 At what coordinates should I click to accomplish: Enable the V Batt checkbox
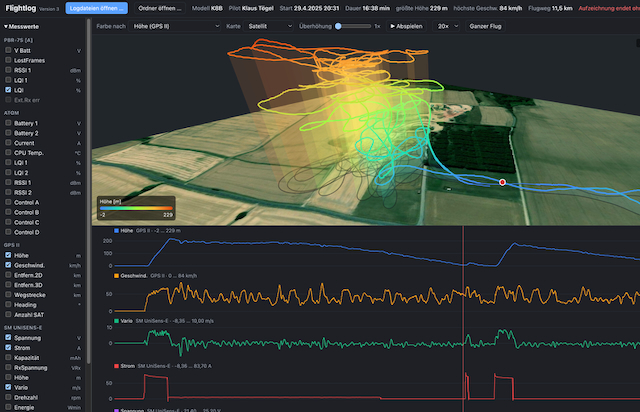[8, 50]
